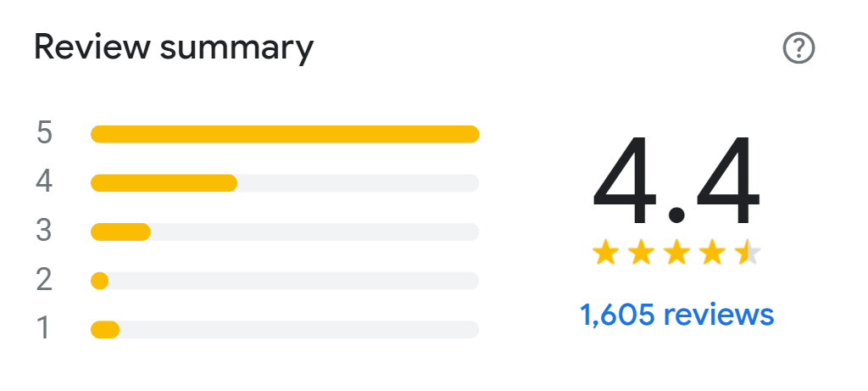Screen dimensions: 868x391
Task: Click the Review summary heading
Action: [174, 48]
